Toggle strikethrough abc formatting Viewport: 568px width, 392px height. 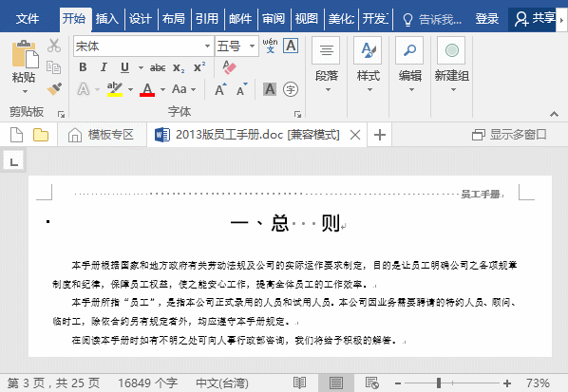point(158,67)
